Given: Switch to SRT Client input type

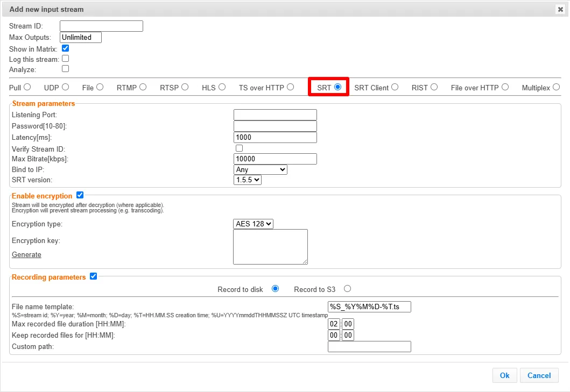Looking at the screenshot, I should coord(395,87).
